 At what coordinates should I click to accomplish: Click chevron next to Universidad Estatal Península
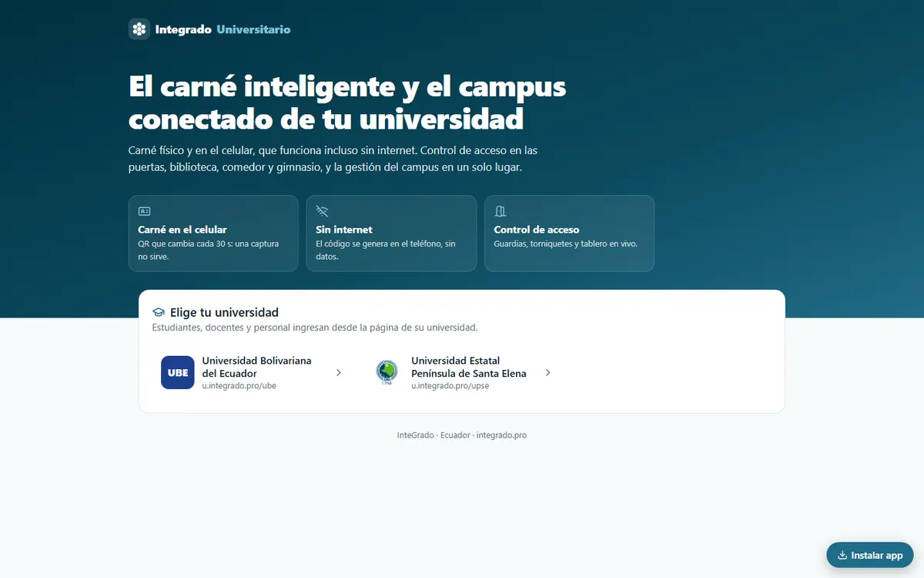point(547,373)
